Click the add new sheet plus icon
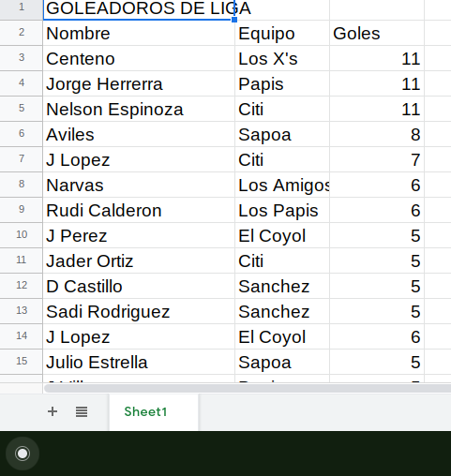This screenshot has height=476, width=451. pyautogui.click(x=53, y=411)
